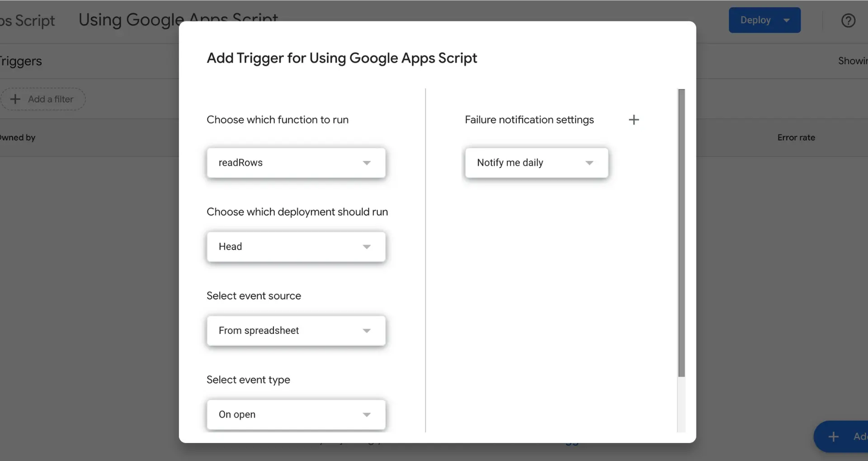868x461 pixels.
Task: Click the Failure notification settings label
Action: pos(529,120)
